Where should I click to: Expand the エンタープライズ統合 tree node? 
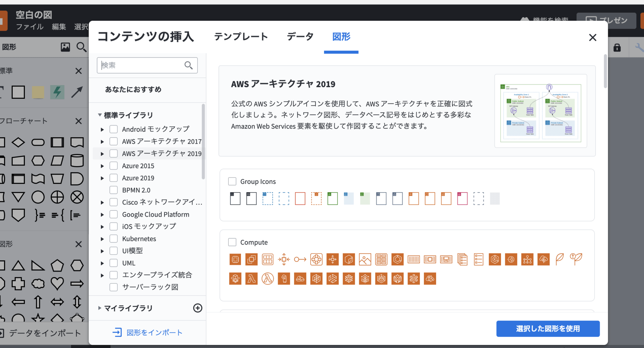click(x=102, y=275)
